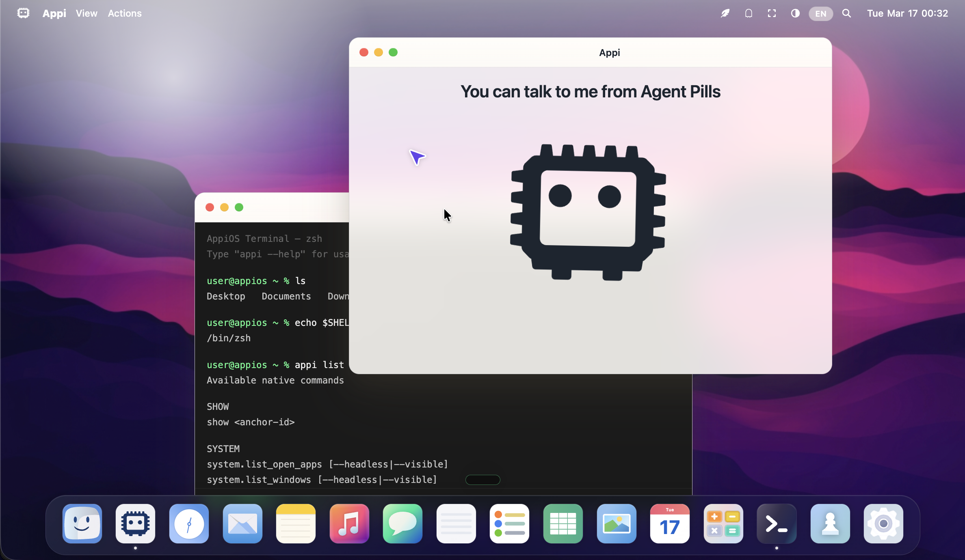965x560 pixels.
Task: Open the Chess pawn app icon
Action: (830, 523)
